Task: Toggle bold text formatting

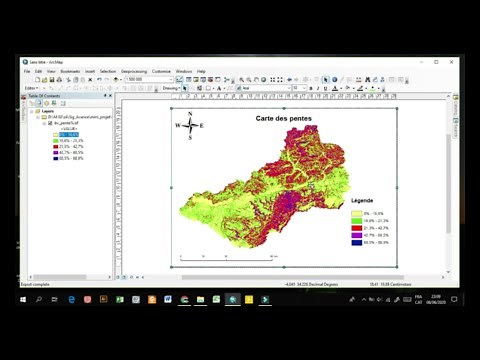Action: 311,88
